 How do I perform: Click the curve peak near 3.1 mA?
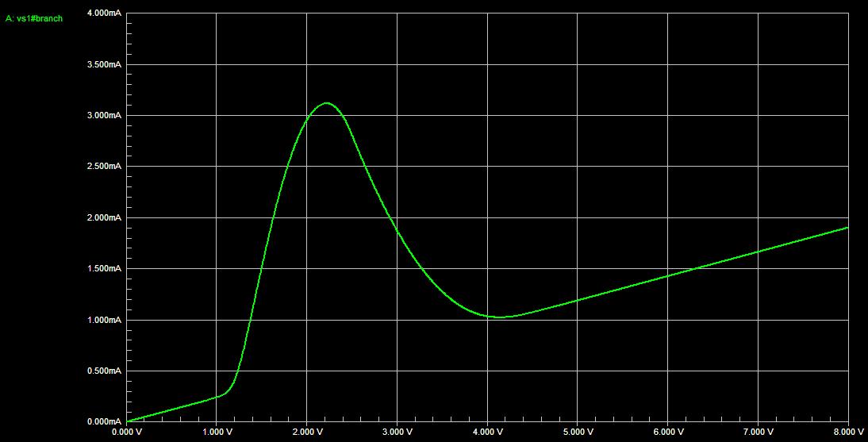pos(326,103)
